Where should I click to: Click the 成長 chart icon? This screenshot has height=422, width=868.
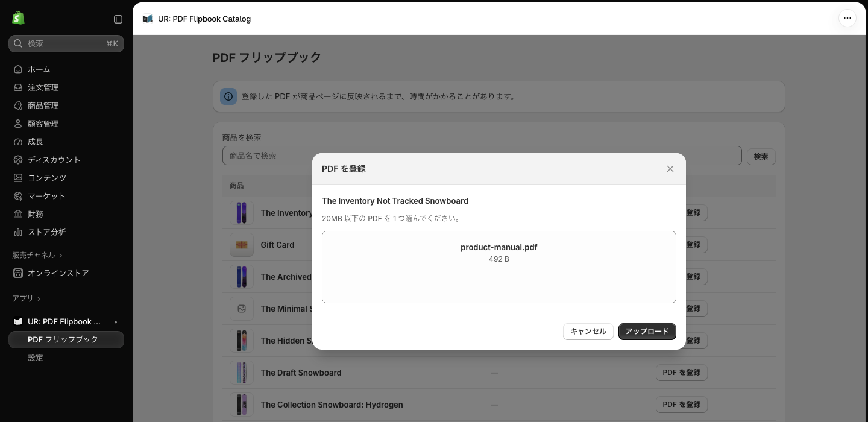[18, 142]
